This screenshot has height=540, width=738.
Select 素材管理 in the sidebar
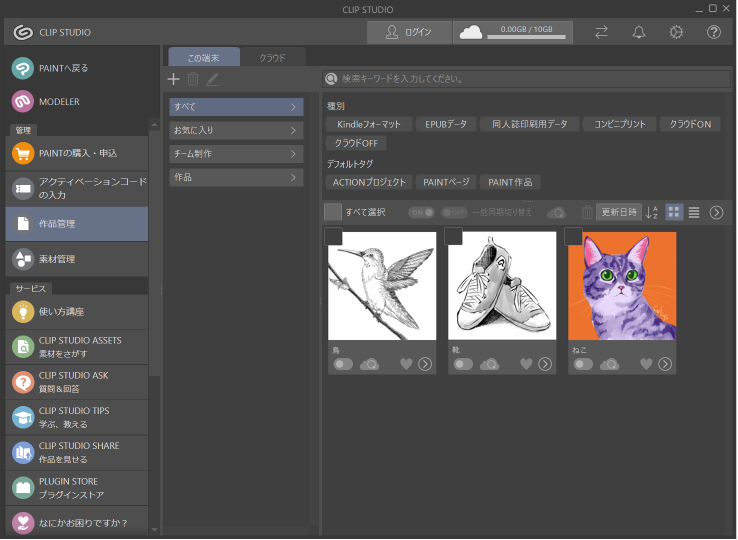77,259
